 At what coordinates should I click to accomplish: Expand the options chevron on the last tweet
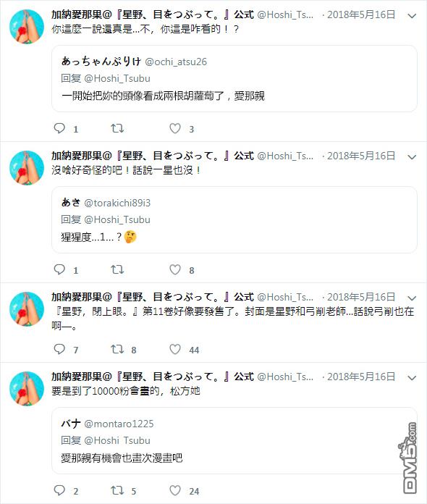click(412, 378)
